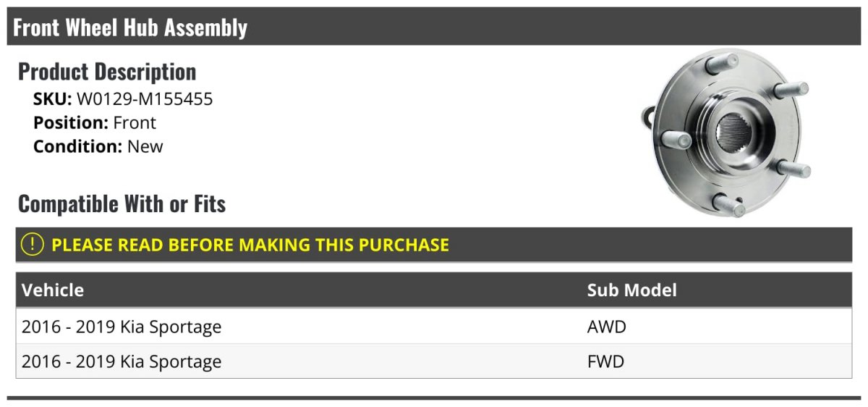
Task: Click the Position label
Action: point(71,123)
